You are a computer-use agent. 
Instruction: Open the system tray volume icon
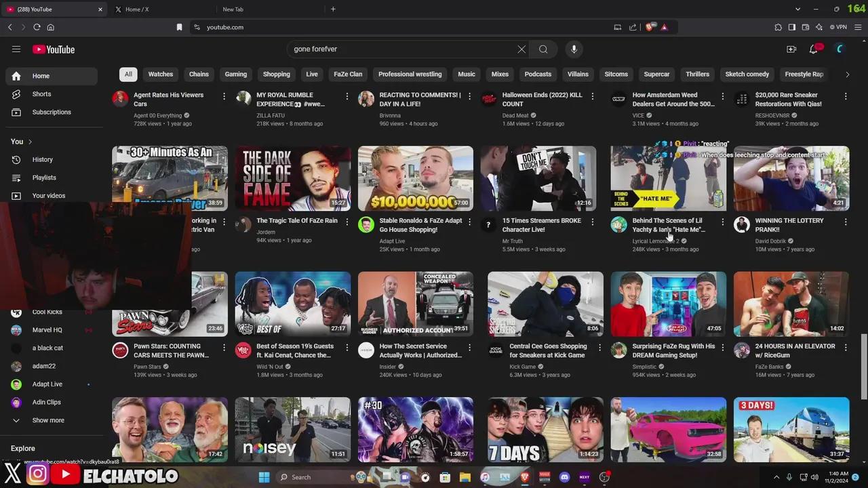(x=814, y=477)
